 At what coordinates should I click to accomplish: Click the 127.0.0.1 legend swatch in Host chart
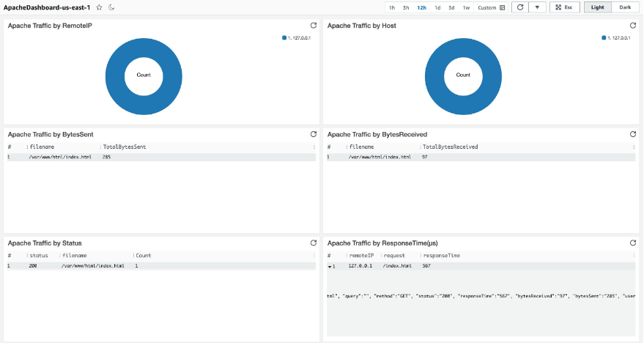[604, 38]
